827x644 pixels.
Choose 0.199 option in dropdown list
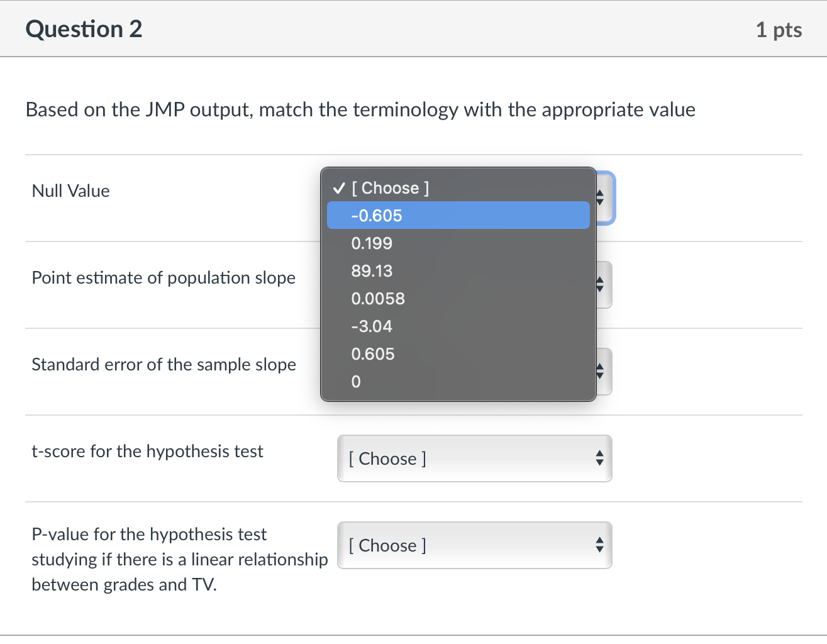click(x=458, y=243)
